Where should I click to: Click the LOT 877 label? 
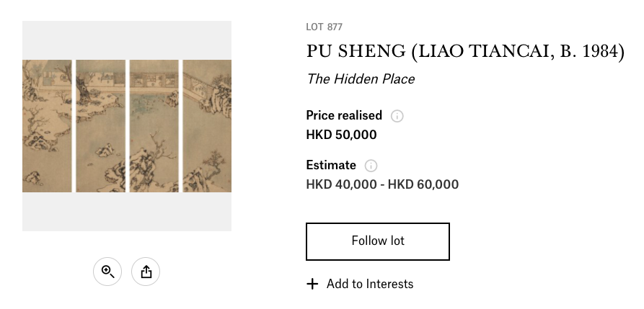[x=324, y=27]
